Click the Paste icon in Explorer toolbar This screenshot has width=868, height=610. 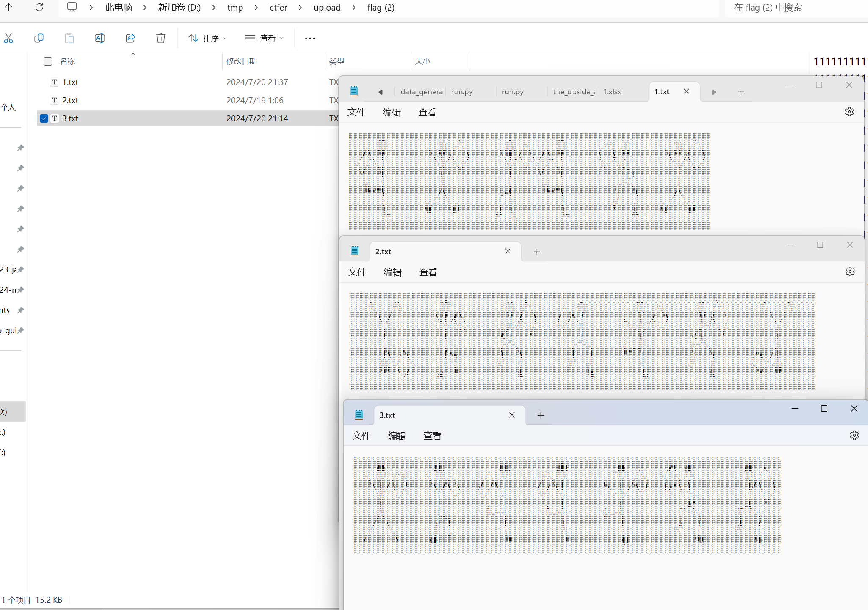click(69, 38)
